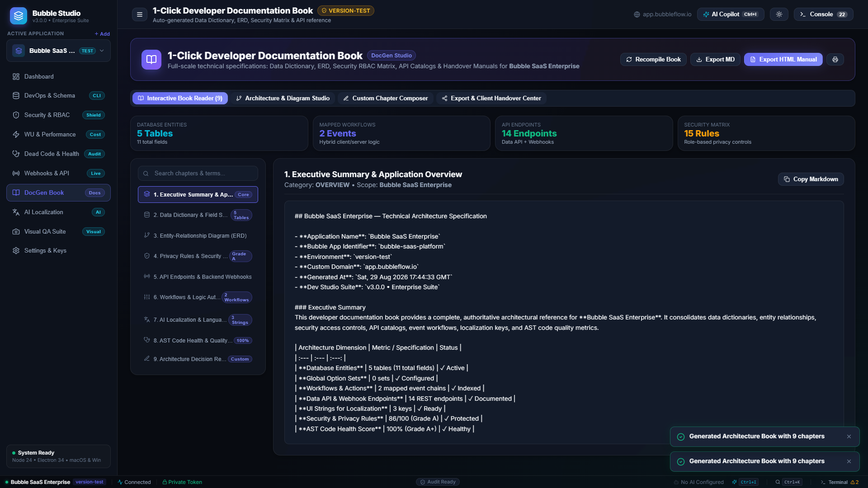Viewport: 868px width, 488px height.
Task: Open Dashboard in sidebar
Action: click(x=58, y=77)
